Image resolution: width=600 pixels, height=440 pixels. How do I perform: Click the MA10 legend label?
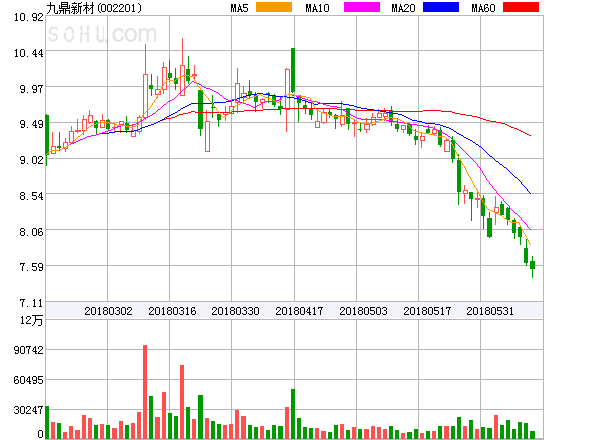[x=317, y=8]
